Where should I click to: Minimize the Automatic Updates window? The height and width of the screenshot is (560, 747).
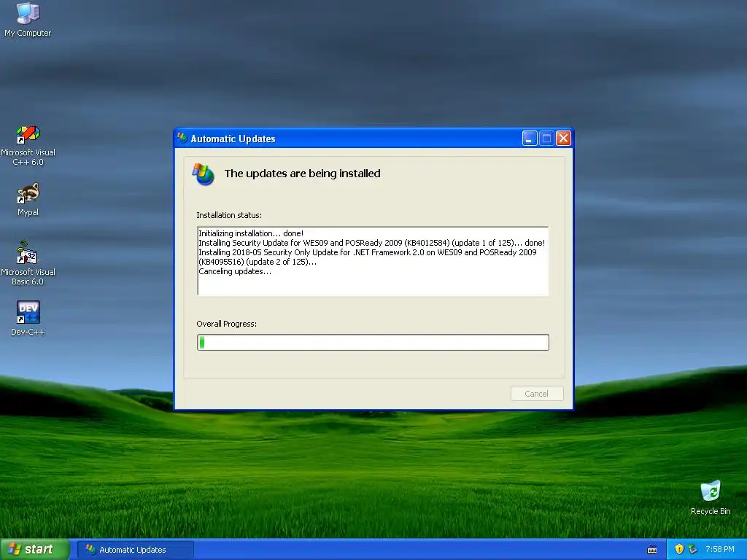(530, 138)
